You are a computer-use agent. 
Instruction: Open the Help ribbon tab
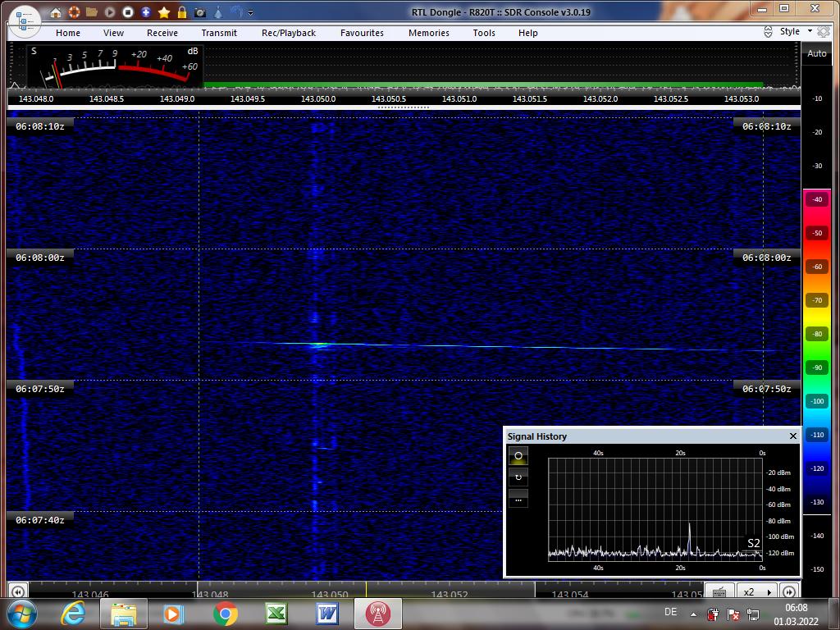tap(528, 33)
